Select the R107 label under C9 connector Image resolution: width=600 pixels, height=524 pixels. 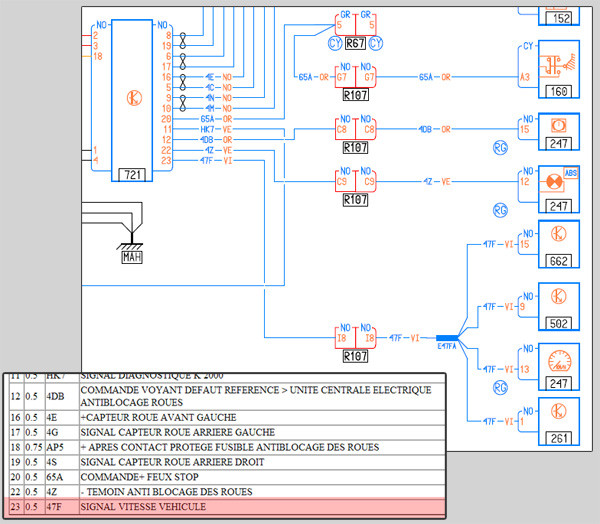(x=355, y=199)
